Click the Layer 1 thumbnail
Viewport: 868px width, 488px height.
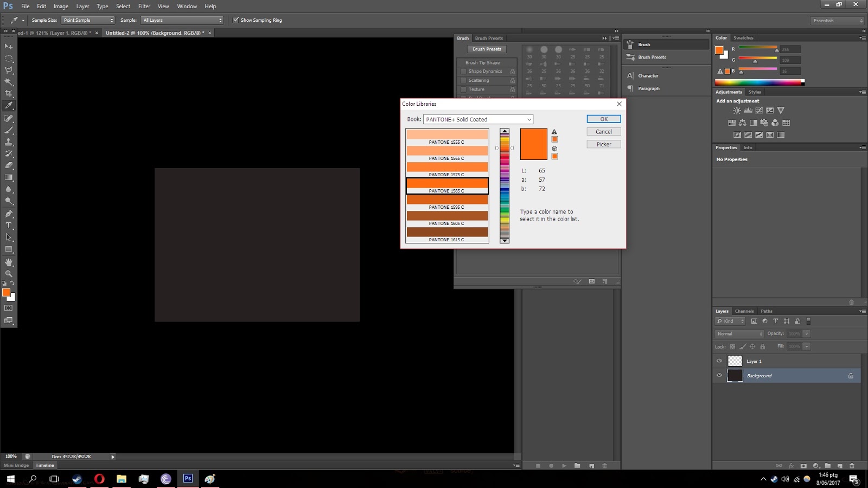[735, 361]
